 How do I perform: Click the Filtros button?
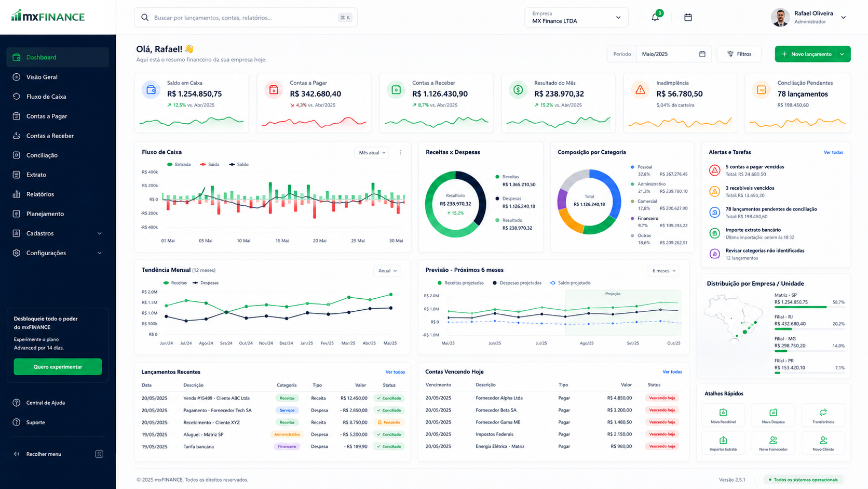tap(739, 54)
